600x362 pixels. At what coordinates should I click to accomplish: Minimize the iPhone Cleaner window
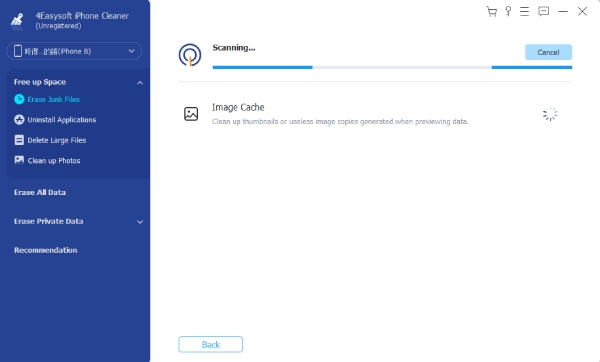563,11
